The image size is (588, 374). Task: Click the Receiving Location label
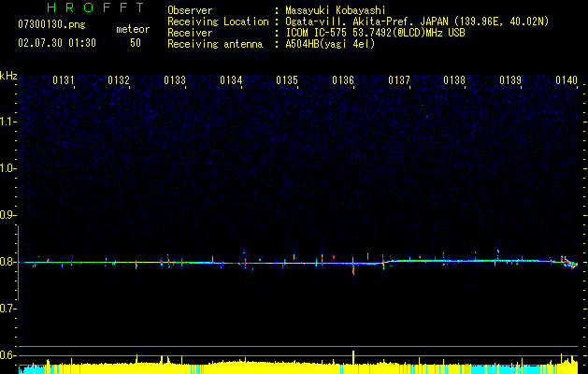point(218,22)
